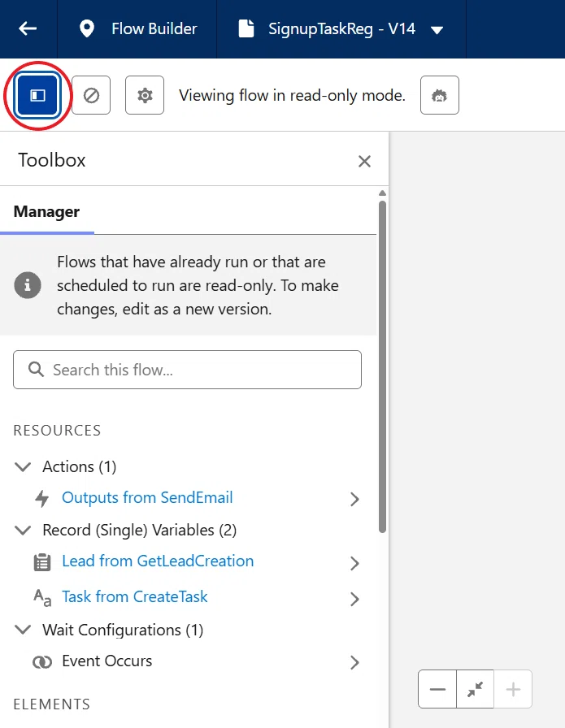Click the document icon beside SignupTaskReg
This screenshot has width=565, height=728.
click(x=246, y=28)
